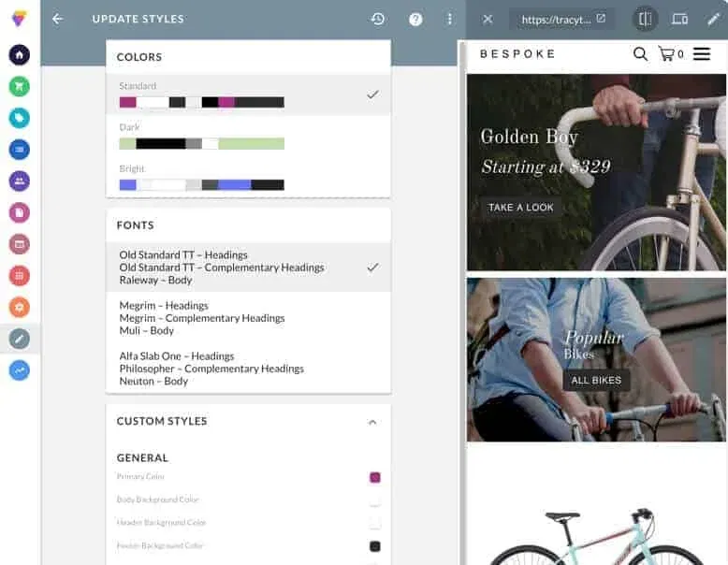The image size is (728, 565).
Task: Open the Primary Color swatch
Action: click(374, 477)
